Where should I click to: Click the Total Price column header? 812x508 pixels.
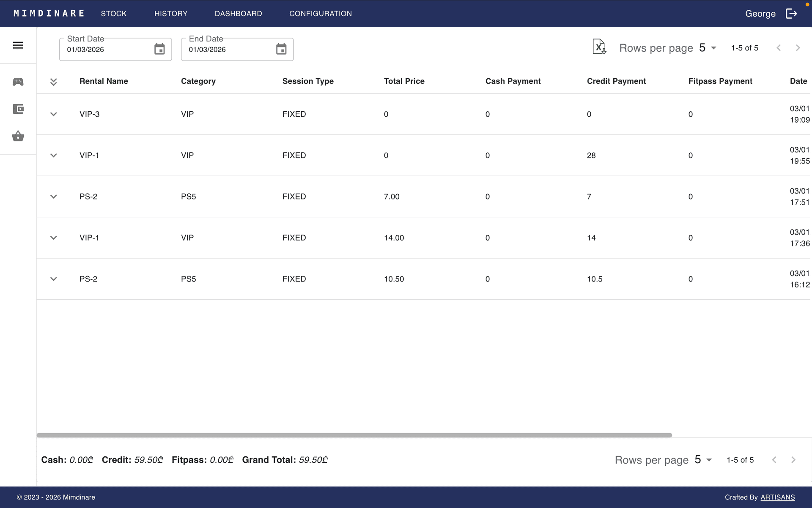coord(404,81)
